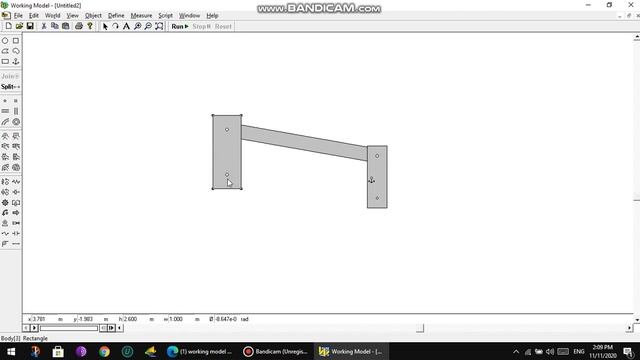This screenshot has height=360, width=640.
Task: Select the Square point element tool
Action: click(16, 101)
